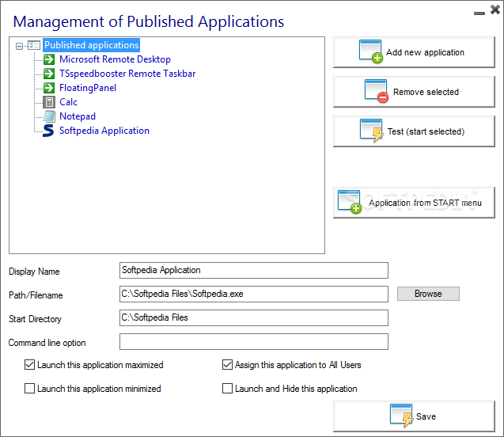Click Remove selected button
Viewport: 504px width, 437px height.
414,92
